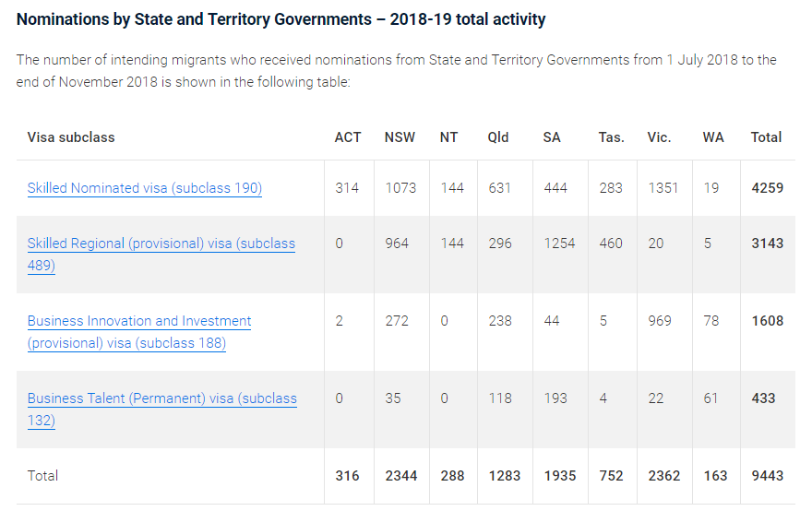
Task: Click the WA column header
Action: [712, 137]
